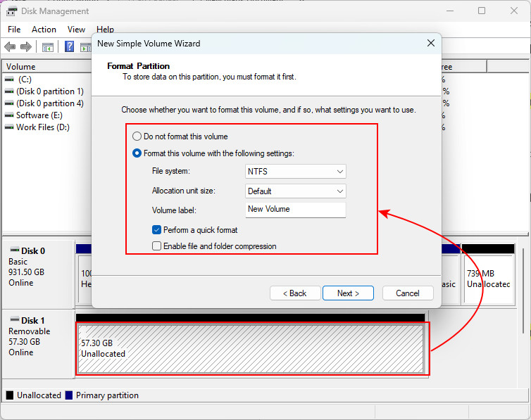
Task: Click the 57.30 GB Unallocated region of Disk 1
Action: [x=251, y=349]
